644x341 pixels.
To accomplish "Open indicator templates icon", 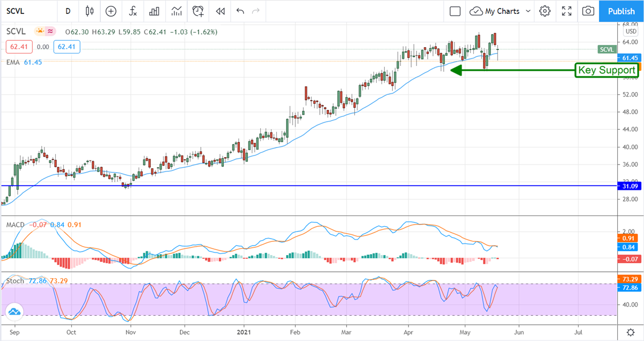I will tap(177, 11).
